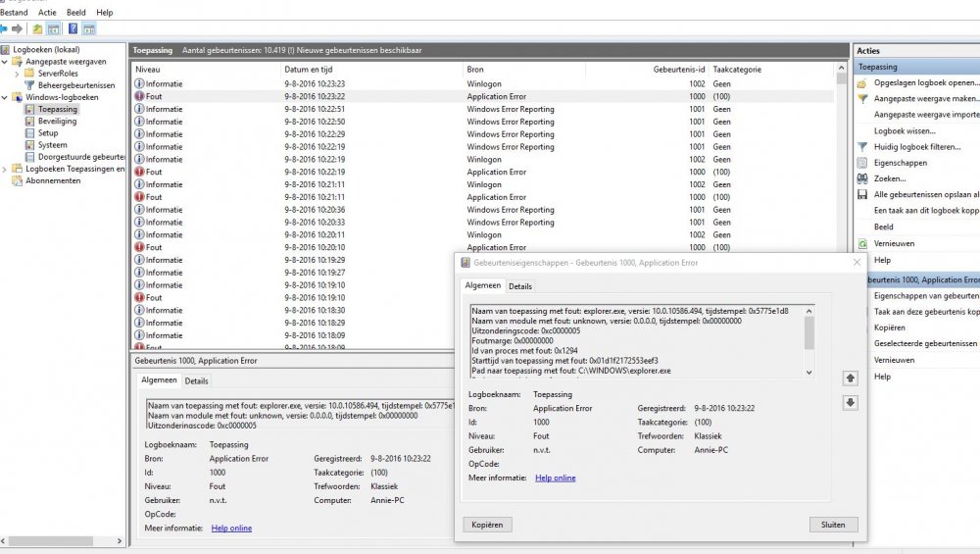Sort events by the Datum en tijd column

click(308, 70)
